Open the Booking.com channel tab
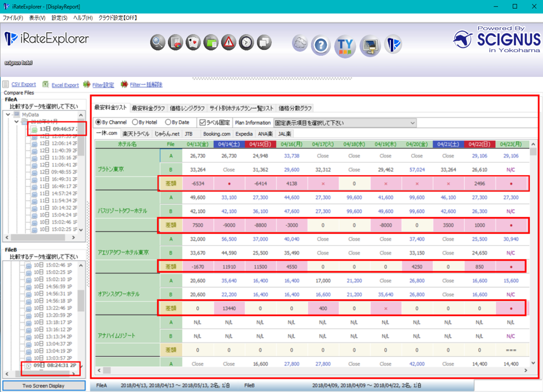 click(216, 133)
